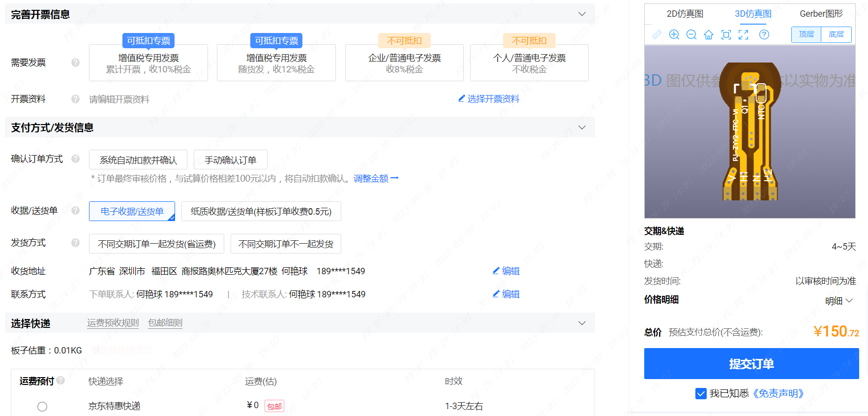868x416 pixels.
Task: Reset PCB view with home icon
Action: point(709,34)
